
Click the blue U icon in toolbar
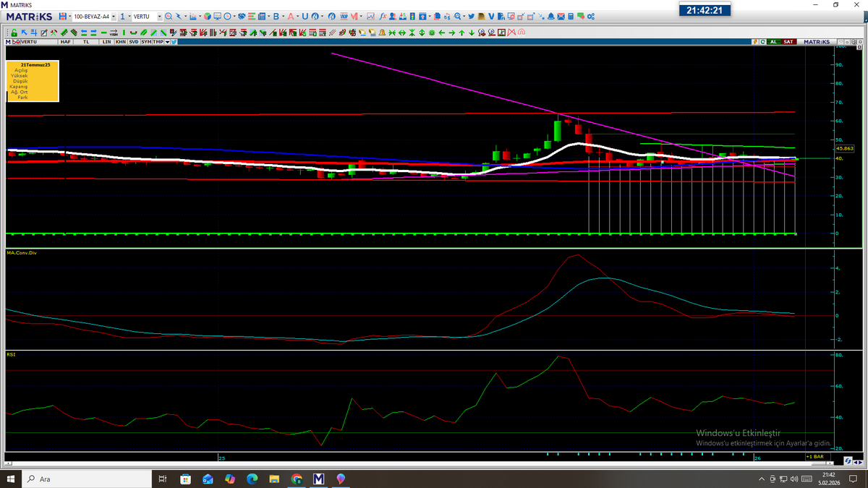point(305,16)
